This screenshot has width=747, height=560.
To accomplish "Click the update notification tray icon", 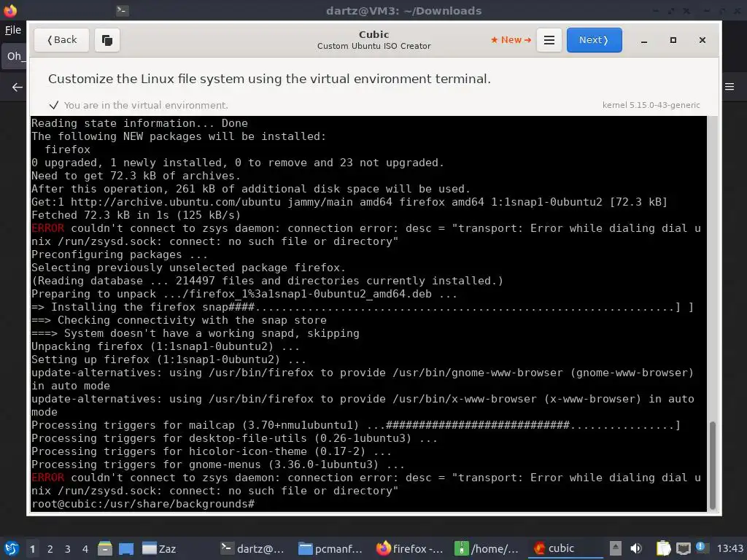I will coord(701,548).
